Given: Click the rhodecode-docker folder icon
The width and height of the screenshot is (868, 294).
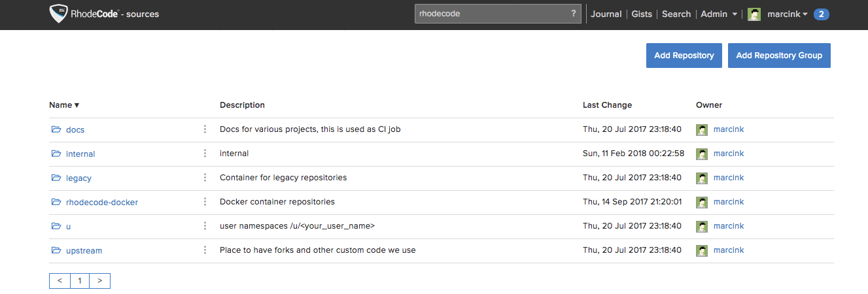Looking at the screenshot, I should coord(56,202).
